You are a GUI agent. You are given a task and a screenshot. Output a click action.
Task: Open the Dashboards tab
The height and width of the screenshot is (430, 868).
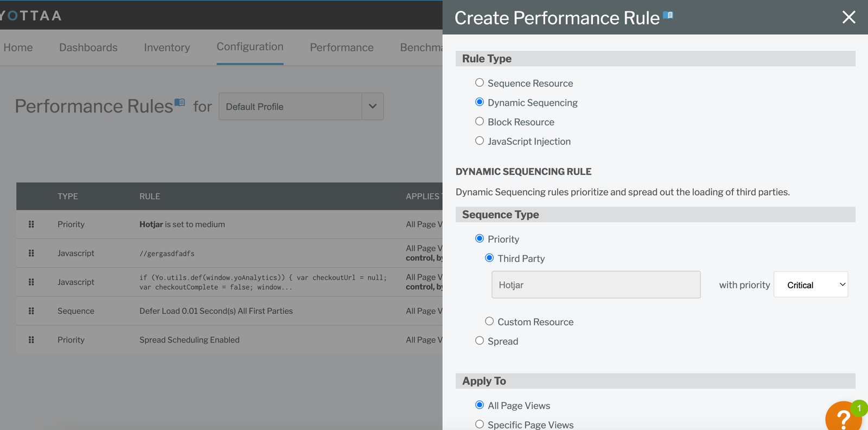pos(88,48)
